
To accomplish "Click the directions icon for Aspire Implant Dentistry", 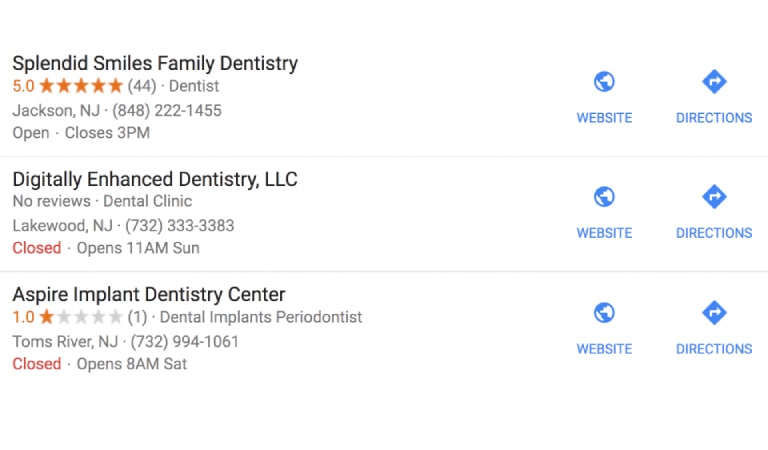I will (714, 312).
